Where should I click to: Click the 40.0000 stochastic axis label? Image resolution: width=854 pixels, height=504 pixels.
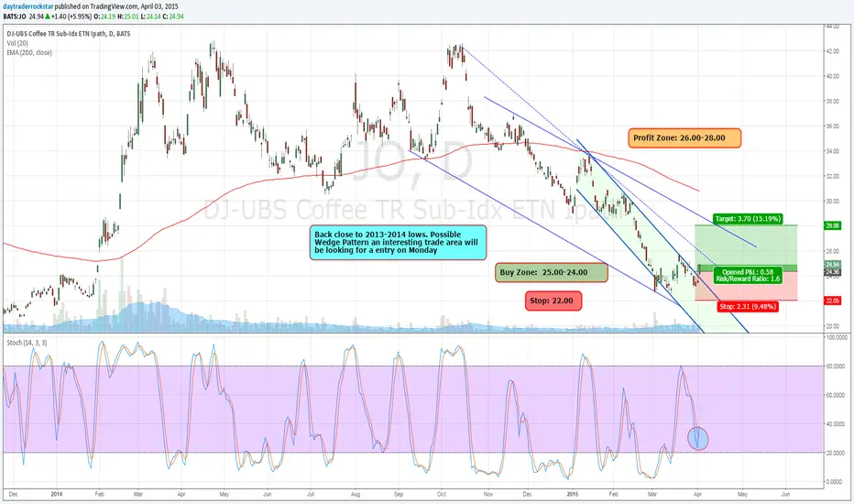coord(836,424)
